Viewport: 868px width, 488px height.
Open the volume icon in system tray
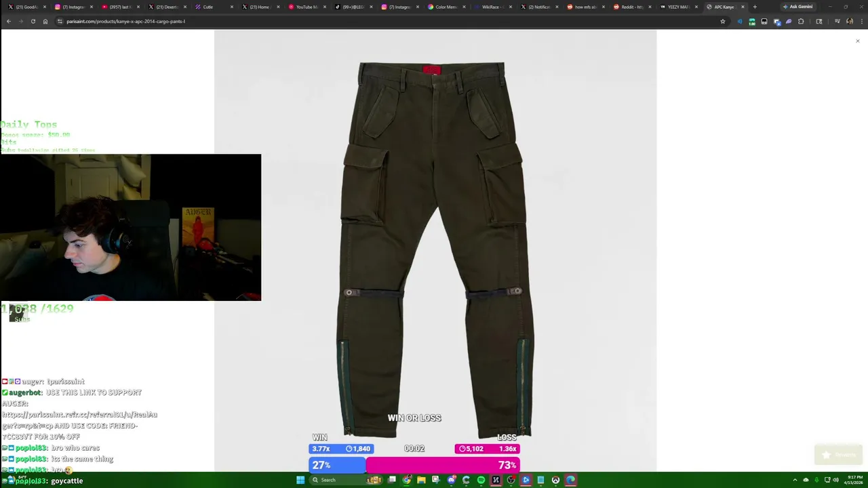coord(835,480)
